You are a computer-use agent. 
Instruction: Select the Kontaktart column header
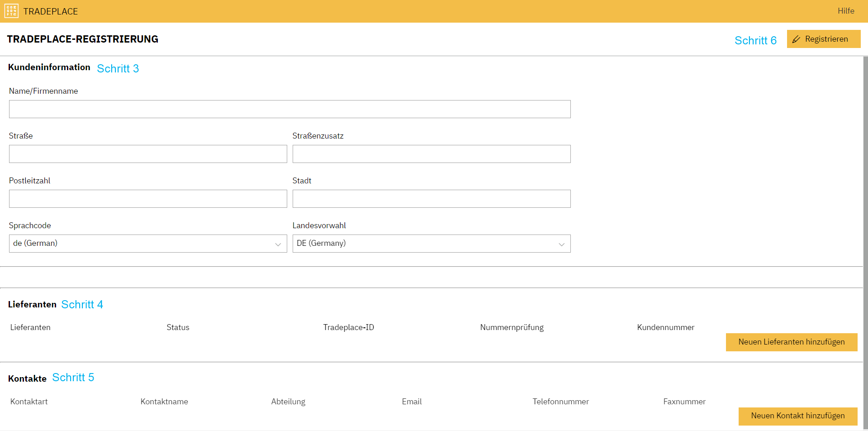pyautogui.click(x=29, y=402)
